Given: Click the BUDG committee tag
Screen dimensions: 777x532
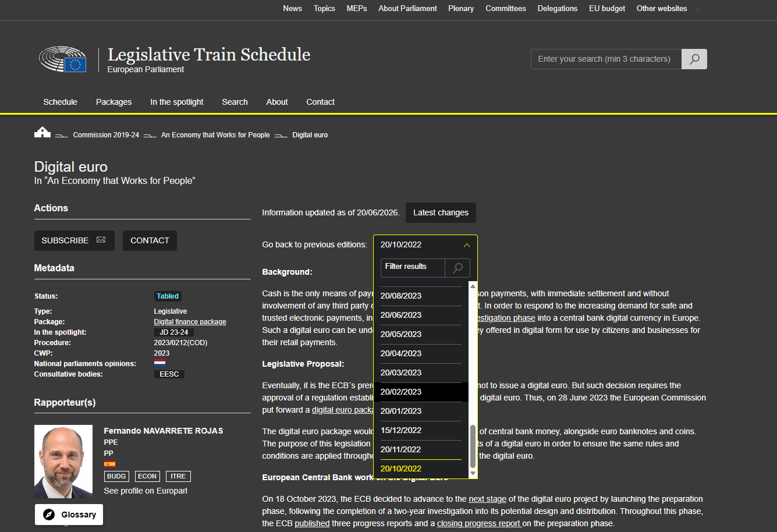Looking at the screenshot, I should [x=116, y=476].
